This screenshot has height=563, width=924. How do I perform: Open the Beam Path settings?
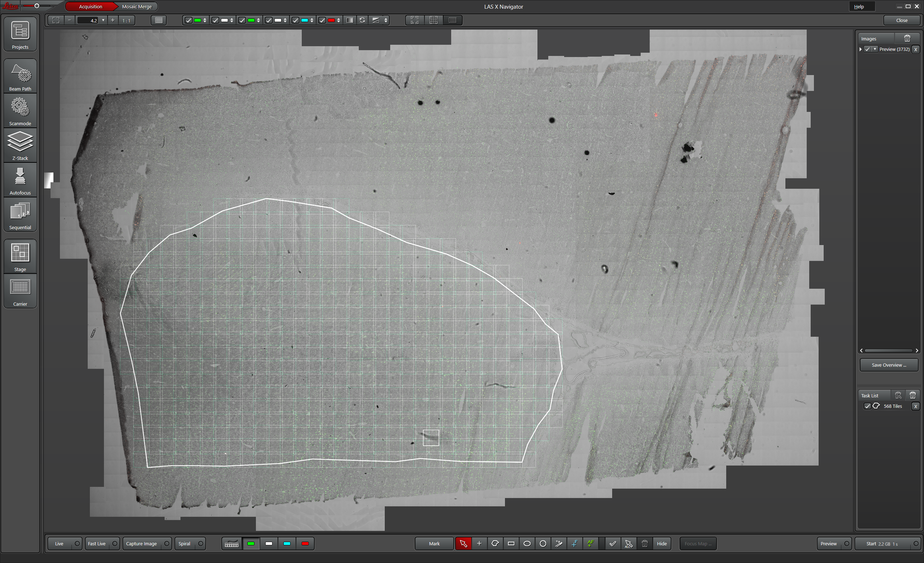20,77
